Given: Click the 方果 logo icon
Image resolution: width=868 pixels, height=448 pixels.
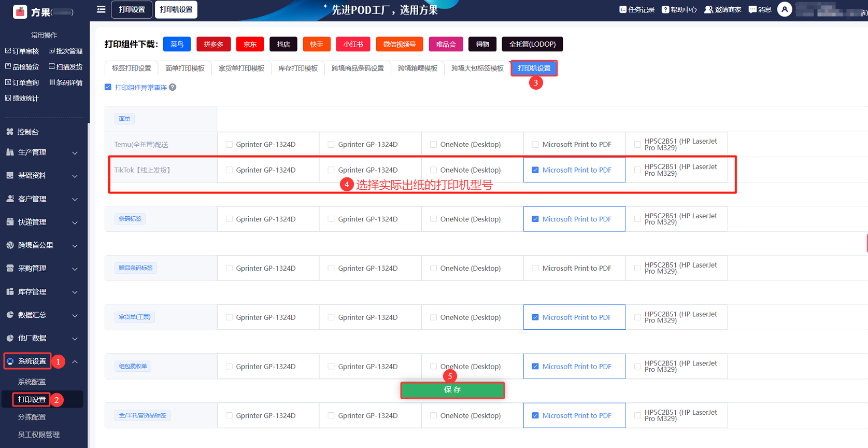Looking at the screenshot, I should (x=20, y=11).
